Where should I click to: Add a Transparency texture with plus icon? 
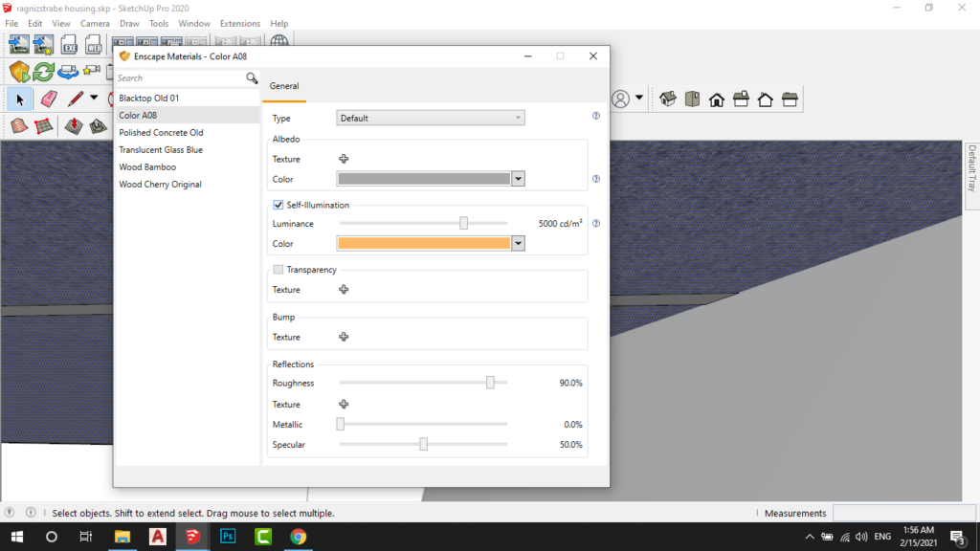pos(344,290)
